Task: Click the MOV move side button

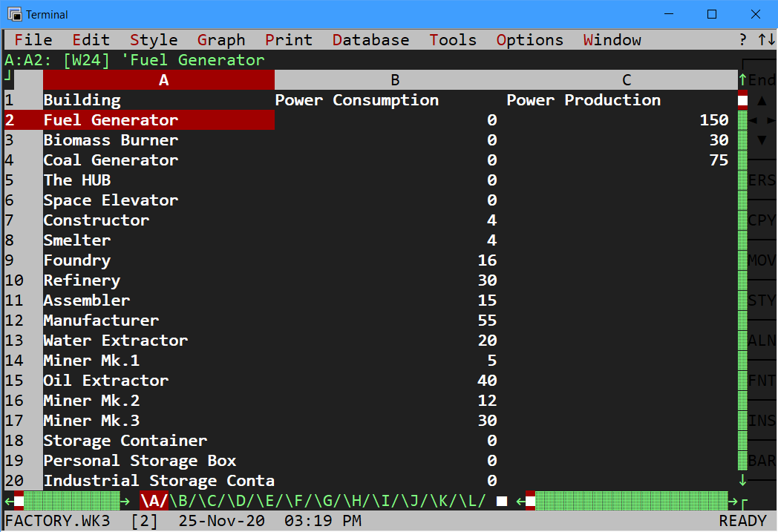Action: pos(762,260)
